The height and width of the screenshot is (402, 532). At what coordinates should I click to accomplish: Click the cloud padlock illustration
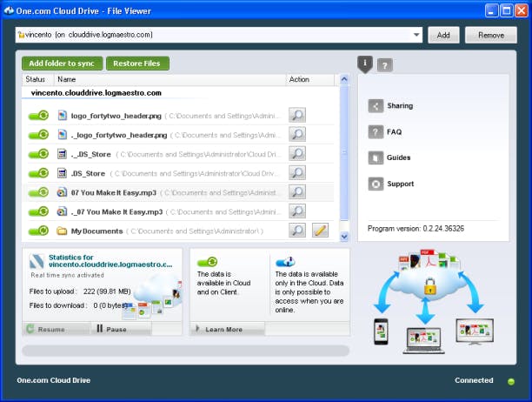[430, 286]
